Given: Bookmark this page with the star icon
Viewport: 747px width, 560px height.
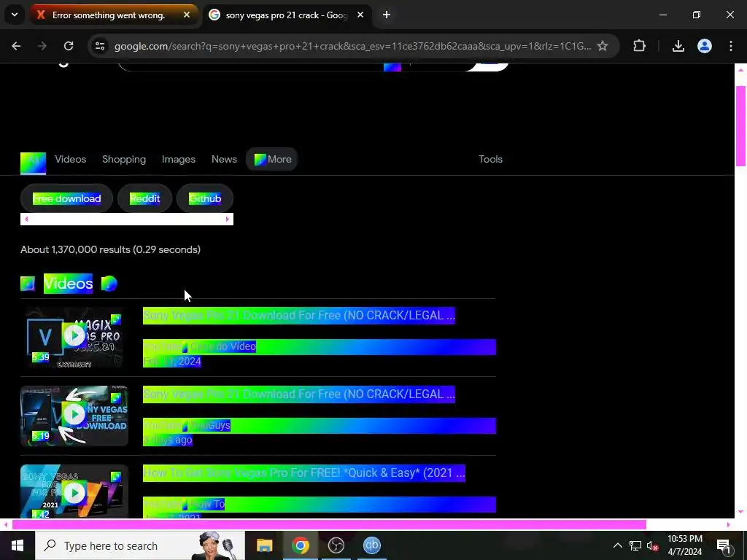Looking at the screenshot, I should [x=603, y=46].
